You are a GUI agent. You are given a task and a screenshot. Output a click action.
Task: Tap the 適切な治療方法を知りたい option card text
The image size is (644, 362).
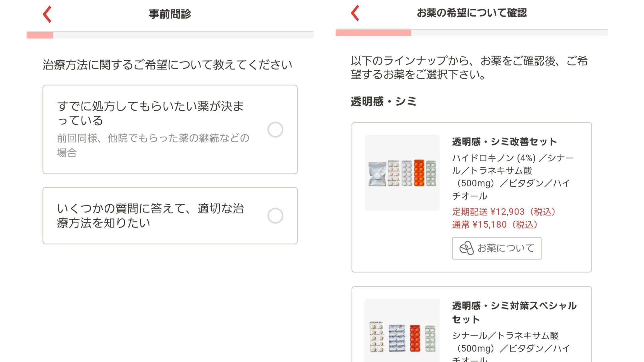(150, 216)
